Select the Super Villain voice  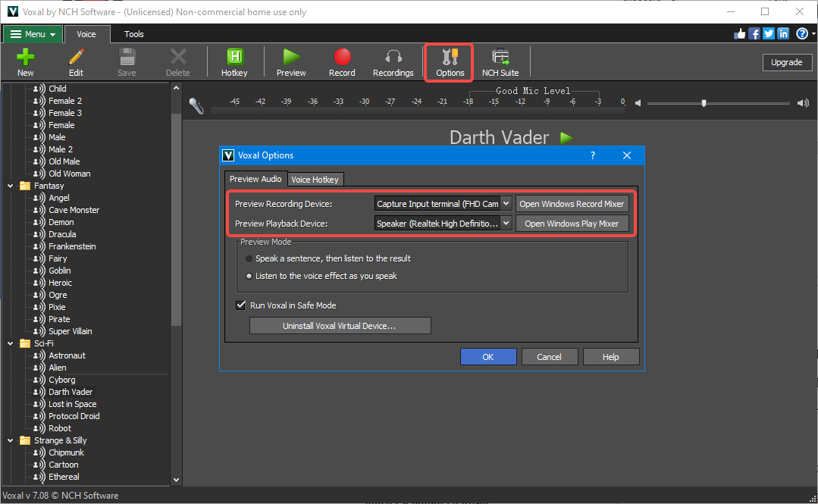(71, 331)
